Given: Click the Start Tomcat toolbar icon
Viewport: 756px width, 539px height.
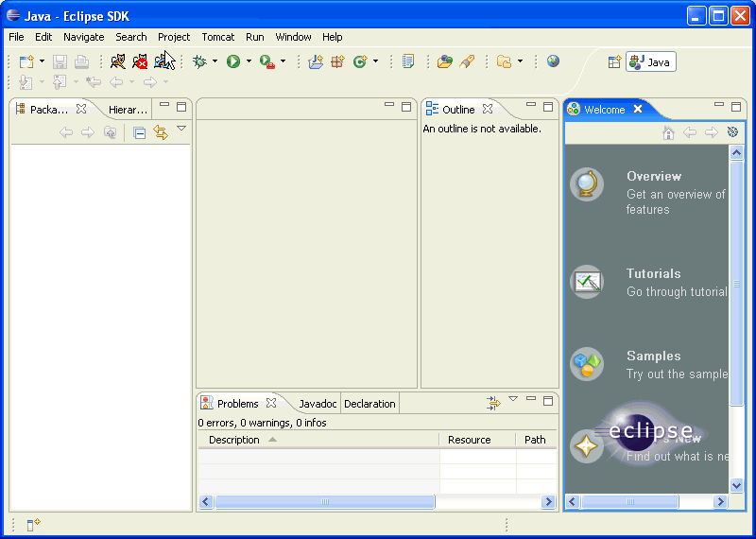Looking at the screenshot, I should point(118,61).
